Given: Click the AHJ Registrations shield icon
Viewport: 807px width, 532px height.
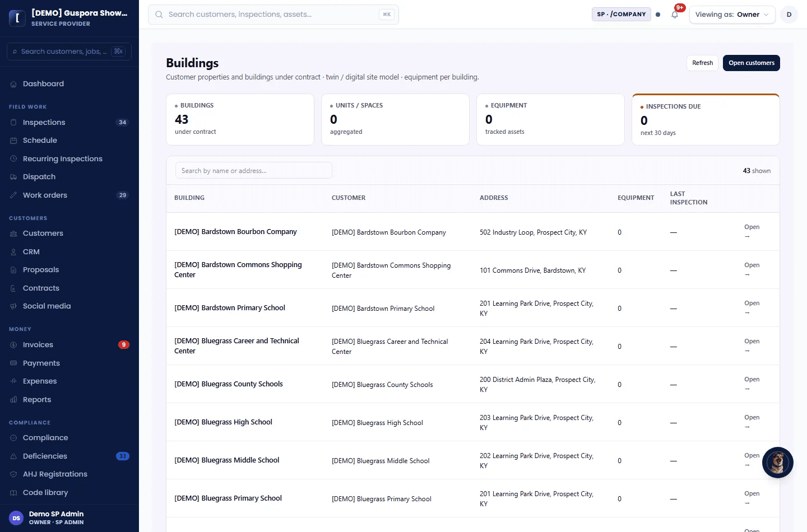Looking at the screenshot, I should click(x=13, y=474).
